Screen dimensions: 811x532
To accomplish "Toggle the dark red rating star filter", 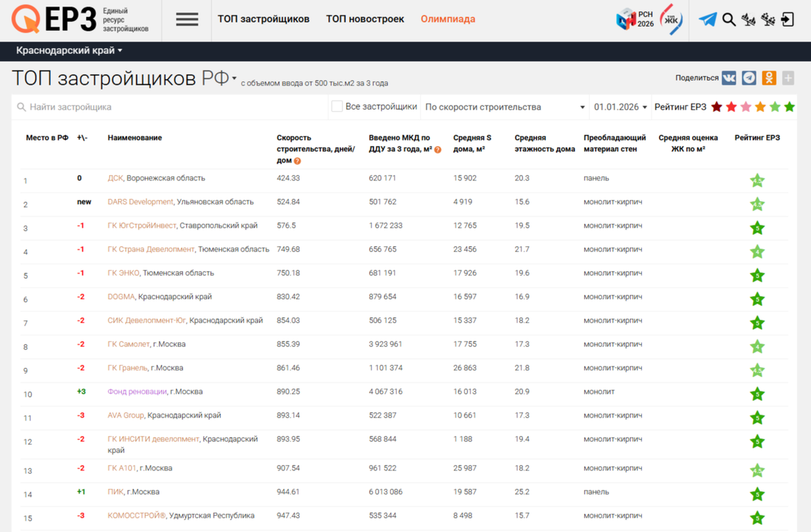I will [716, 107].
